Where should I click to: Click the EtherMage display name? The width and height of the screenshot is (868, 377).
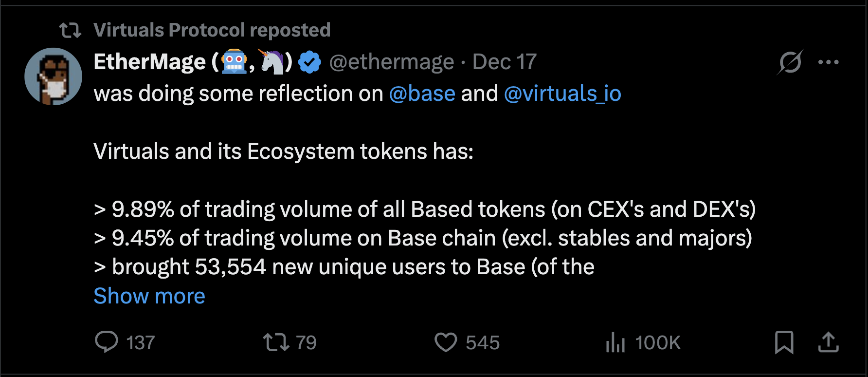point(193,62)
